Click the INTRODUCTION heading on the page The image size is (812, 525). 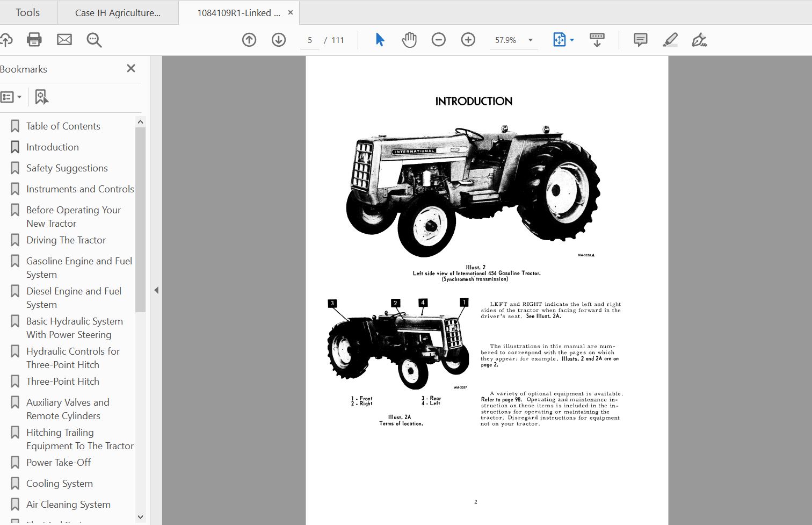click(x=474, y=101)
